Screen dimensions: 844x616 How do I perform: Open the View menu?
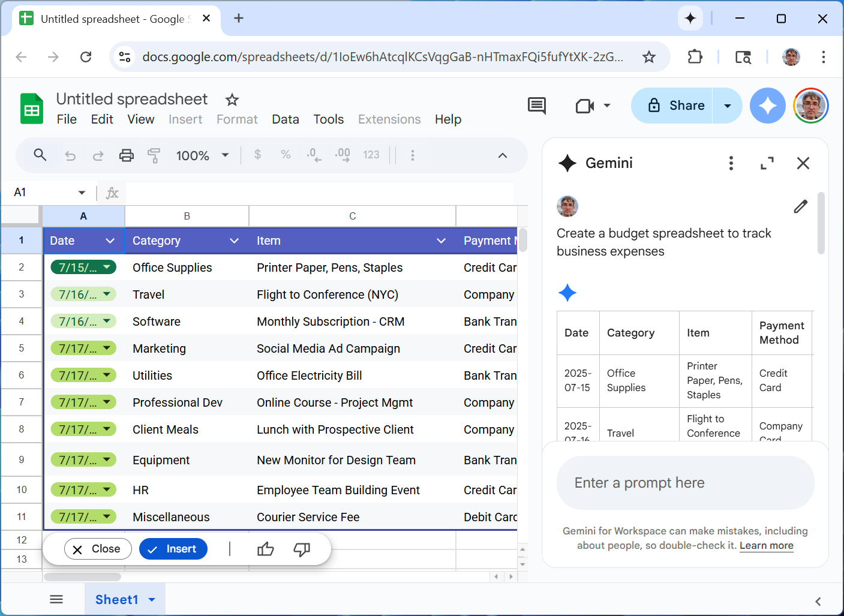coord(141,119)
